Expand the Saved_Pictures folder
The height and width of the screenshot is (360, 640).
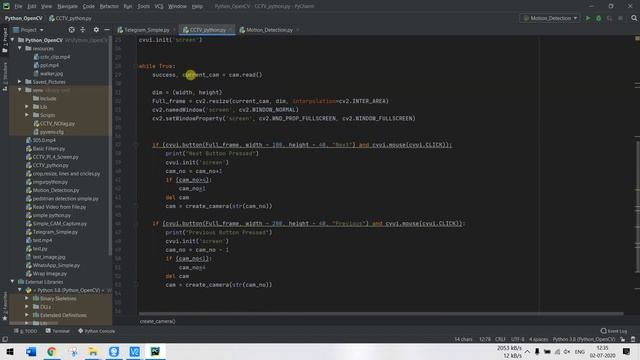(20, 82)
